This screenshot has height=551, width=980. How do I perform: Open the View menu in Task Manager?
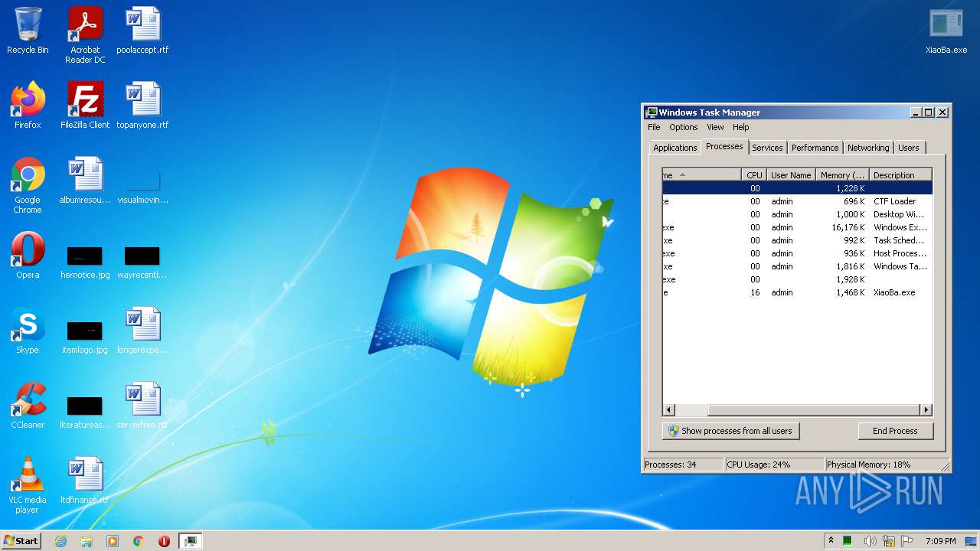[715, 127]
